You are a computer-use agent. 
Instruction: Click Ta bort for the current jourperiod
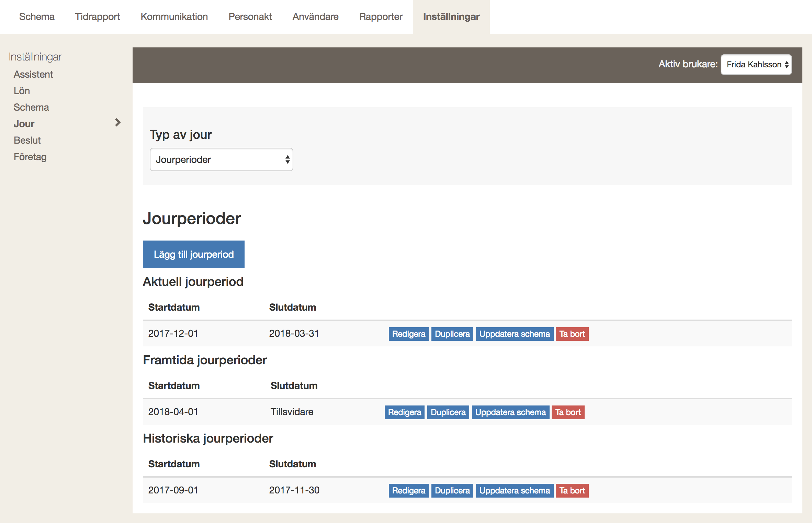[x=572, y=334]
